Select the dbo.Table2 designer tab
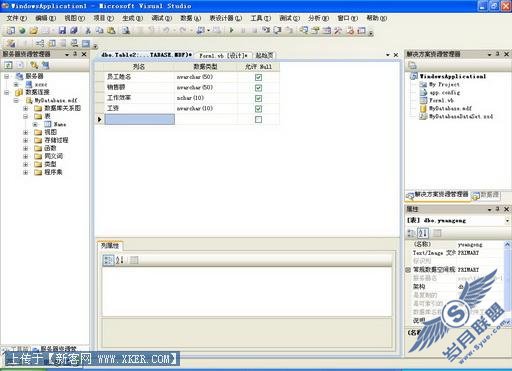This screenshot has width=512, height=371. 146,55
